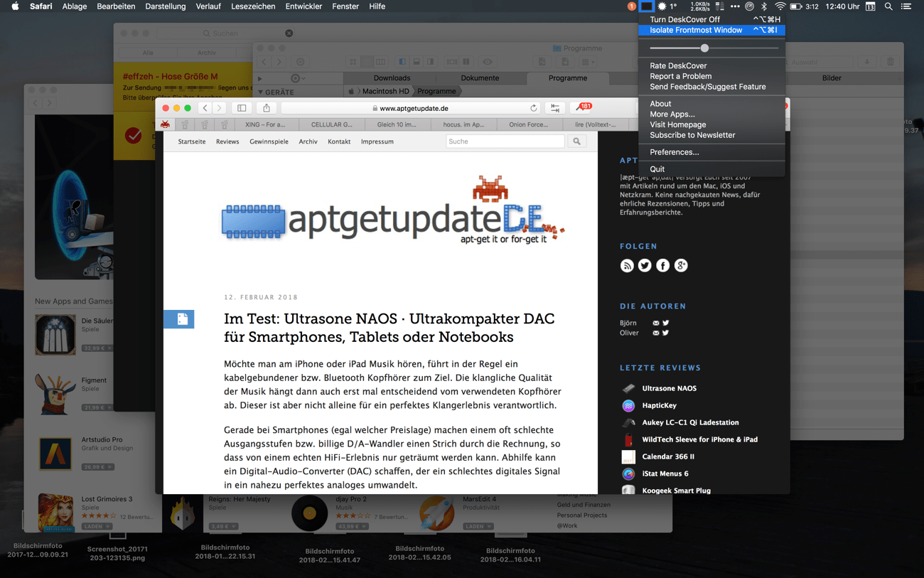The width and height of the screenshot is (924, 578).
Task: Open Notification Center list icon
Action: tap(906, 6)
